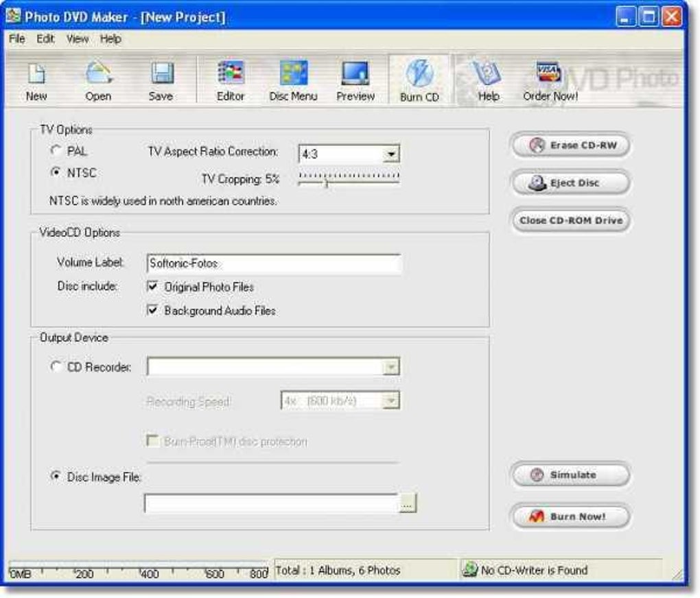The image size is (700, 598).
Task: Save the project using the Save icon
Action: pyautogui.click(x=161, y=73)
